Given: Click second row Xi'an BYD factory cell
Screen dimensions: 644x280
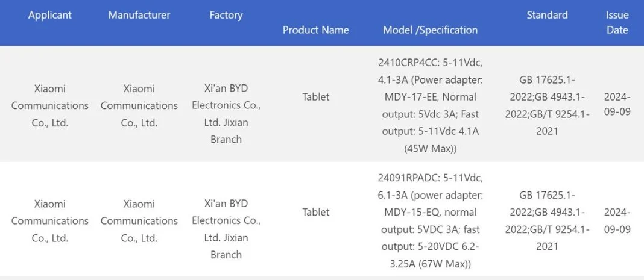Looking at the screenshot, I should (226, 229).
